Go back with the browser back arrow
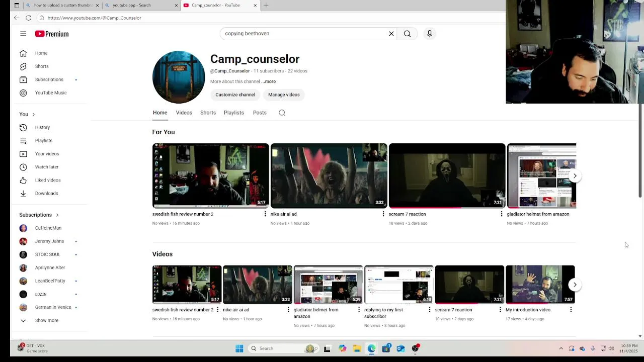 pyautogui.click(x=17, y=18)
